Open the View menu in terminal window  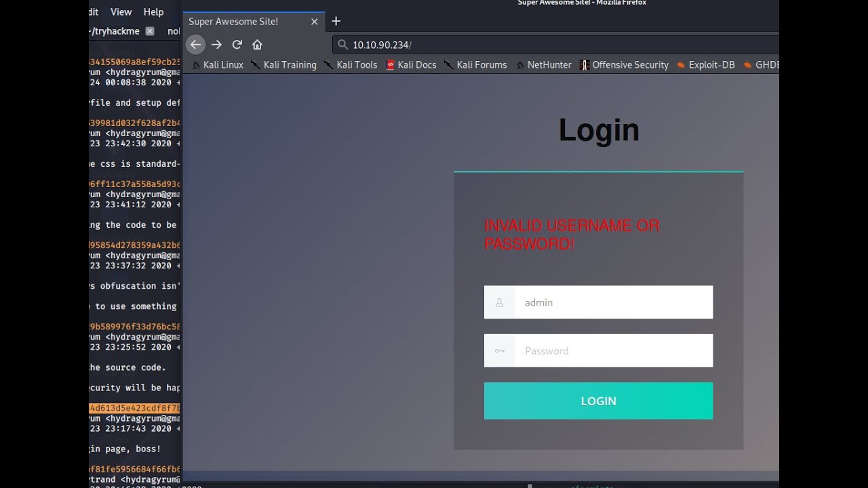coord(121,12)
